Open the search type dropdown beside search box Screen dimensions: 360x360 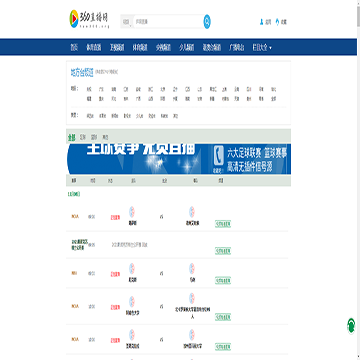(x=127, y=22)
